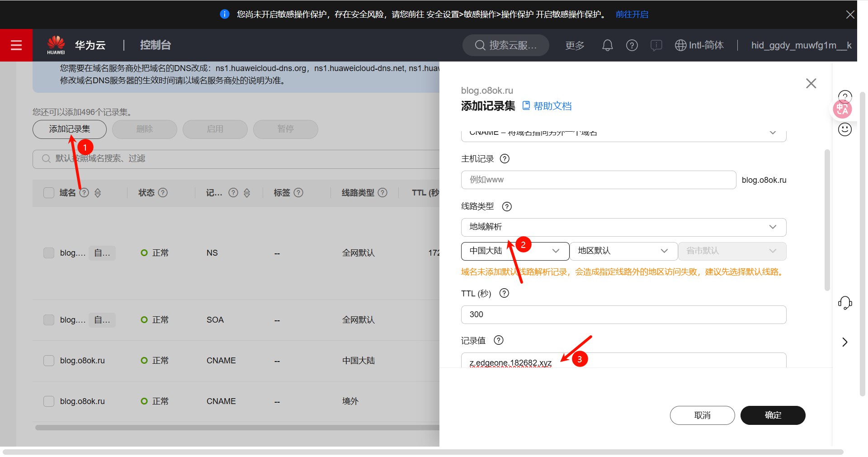Click the 确定 confirm button
The height and width of the screenshot is (457, 868).
pyautogui.click(x=773, y=415)
